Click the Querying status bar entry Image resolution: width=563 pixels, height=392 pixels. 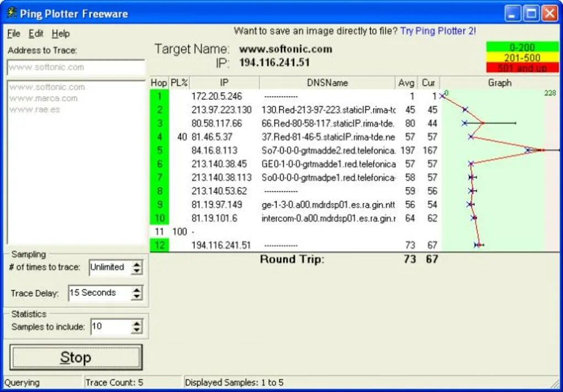(22, 383)
